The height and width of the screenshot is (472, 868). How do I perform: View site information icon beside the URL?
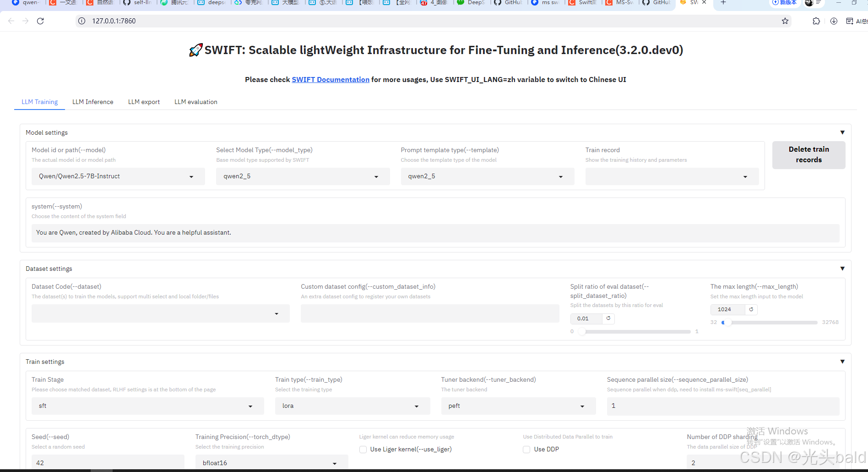[82, 21]
